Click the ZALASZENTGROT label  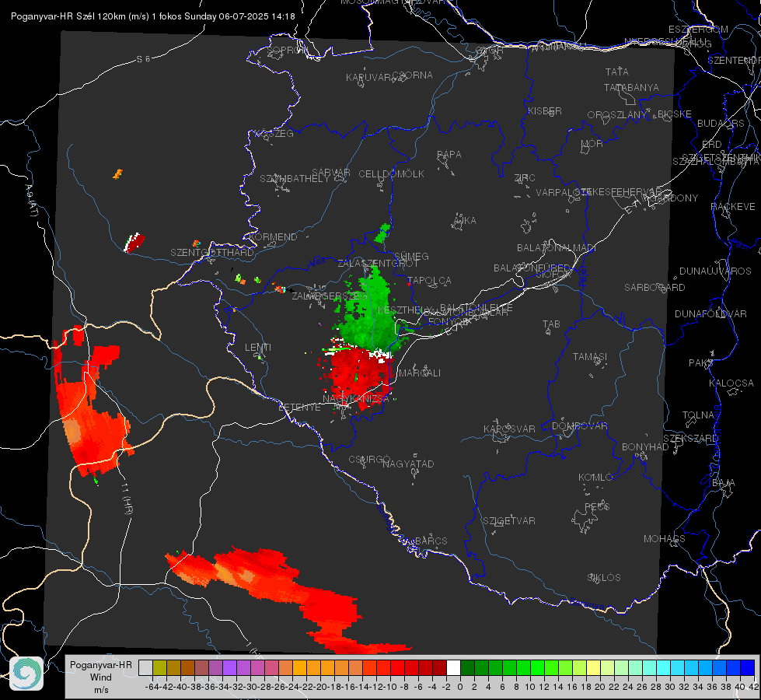pos(378,264)
